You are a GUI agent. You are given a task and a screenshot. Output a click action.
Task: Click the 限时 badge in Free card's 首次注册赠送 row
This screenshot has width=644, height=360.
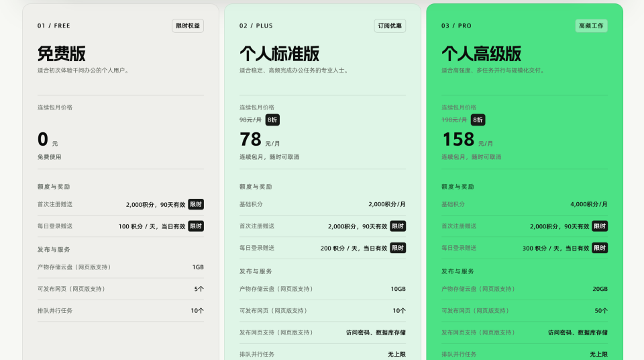pyautogui.click(x=196, y=204)
